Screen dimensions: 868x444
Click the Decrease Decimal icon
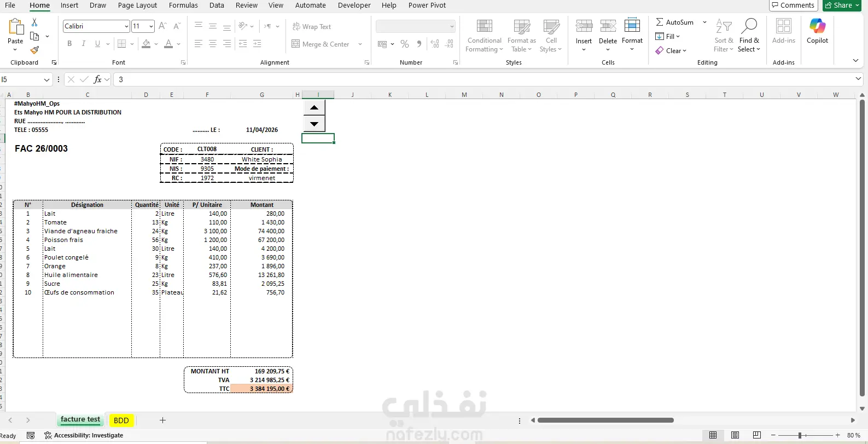click(x=450, y=44)
